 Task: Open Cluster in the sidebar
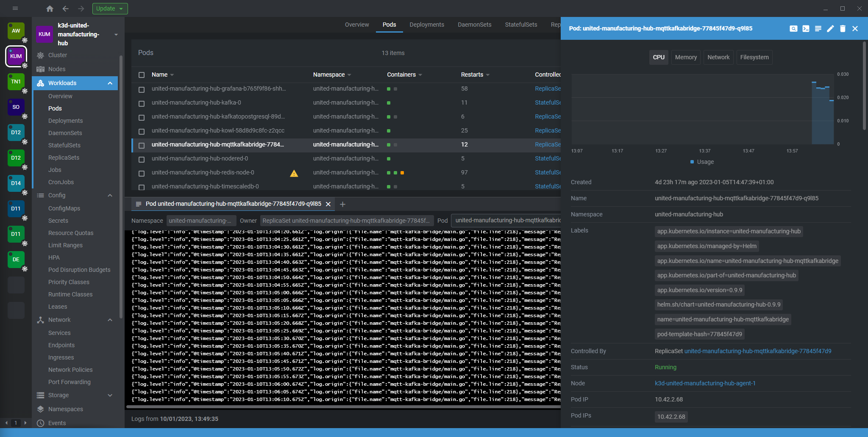[58, 55]
